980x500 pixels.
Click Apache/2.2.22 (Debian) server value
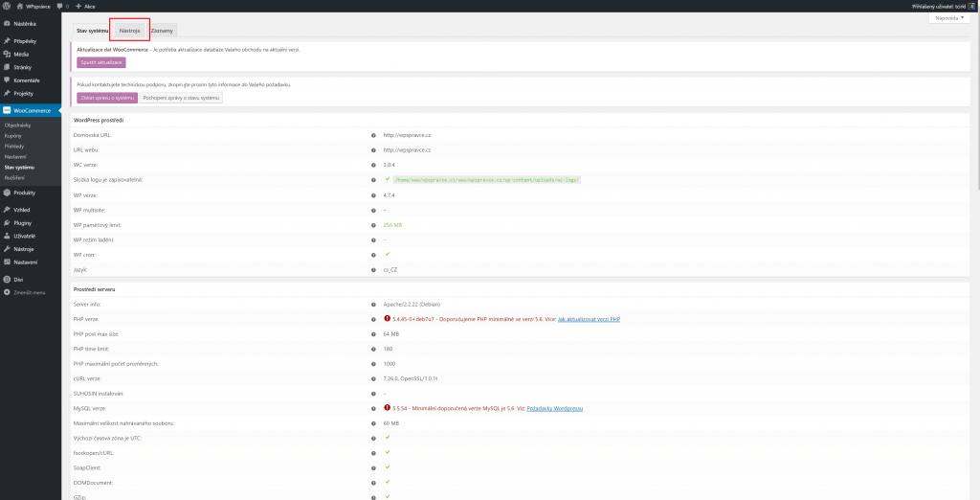(x=412, y=305)
